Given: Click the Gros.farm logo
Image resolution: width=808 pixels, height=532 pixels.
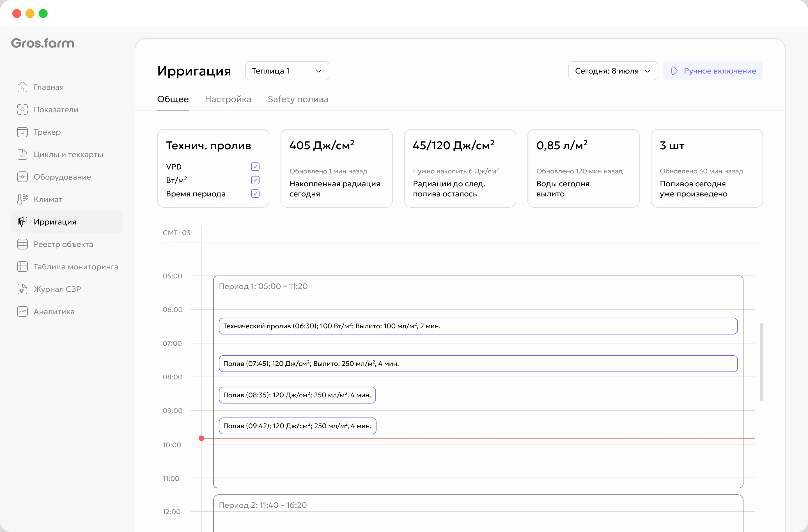Looking at the screenshot, I should coord(43,43).
